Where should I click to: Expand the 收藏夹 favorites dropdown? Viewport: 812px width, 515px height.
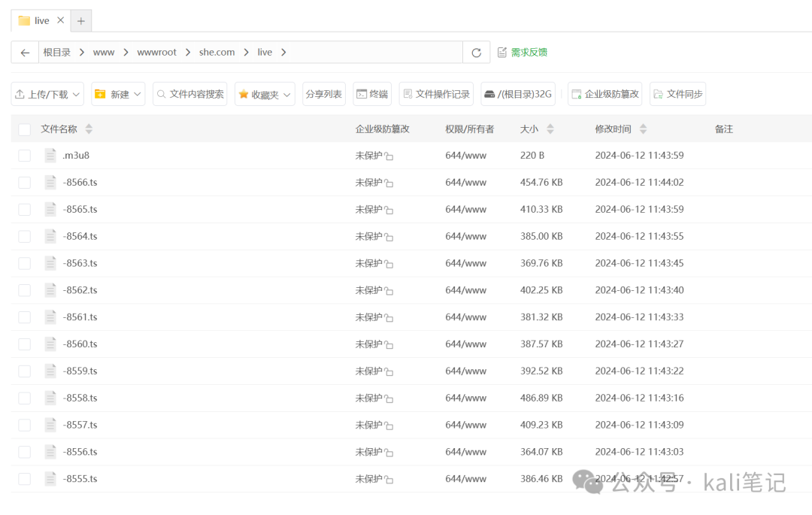tap(264, 93)
